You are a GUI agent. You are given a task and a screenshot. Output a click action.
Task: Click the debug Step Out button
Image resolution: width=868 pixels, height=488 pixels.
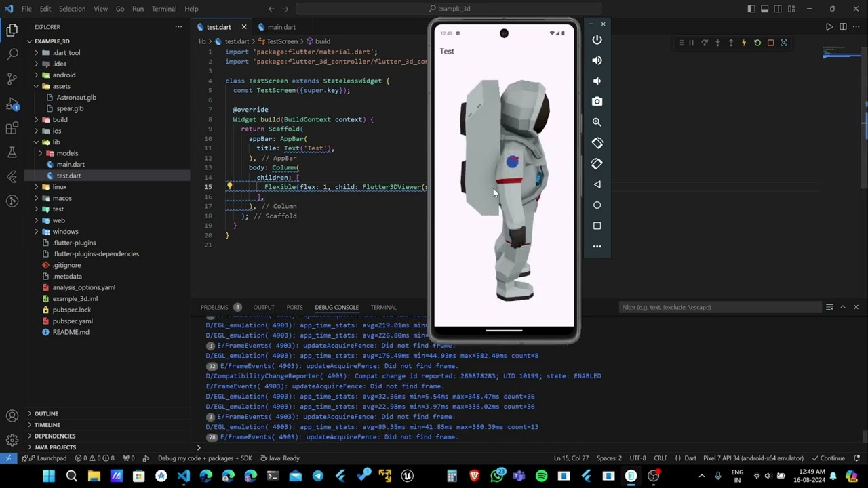point(730,43)
